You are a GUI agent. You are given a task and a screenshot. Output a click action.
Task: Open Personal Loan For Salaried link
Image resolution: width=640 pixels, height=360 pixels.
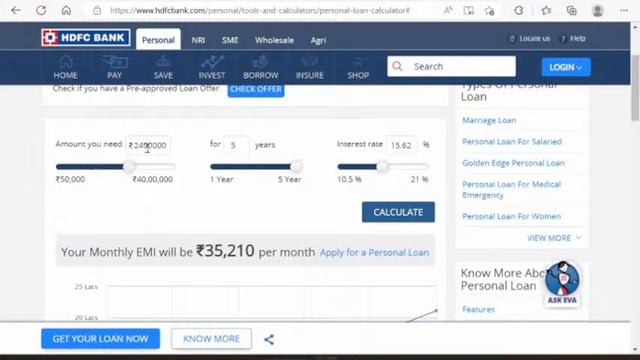(x=512, y=142)
